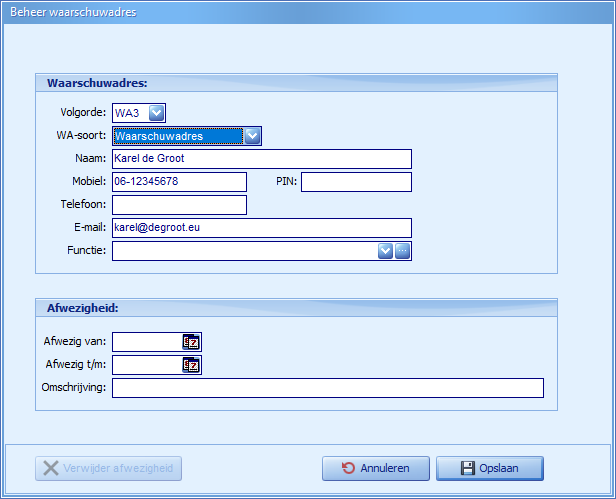616x499 pixels.
Task: Open calendar picker for Afwezig t/m
Action: pos(191,365)
